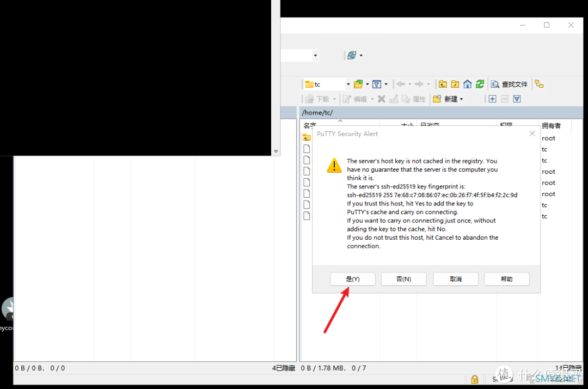Click the unselect files minus icon
This screenshot has height=389, width=588.
[505, 99]
